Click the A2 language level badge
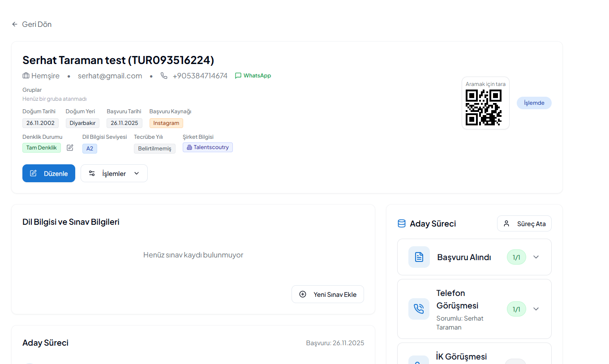The width and height of the screenshot is (609, 364). point(90,148)
